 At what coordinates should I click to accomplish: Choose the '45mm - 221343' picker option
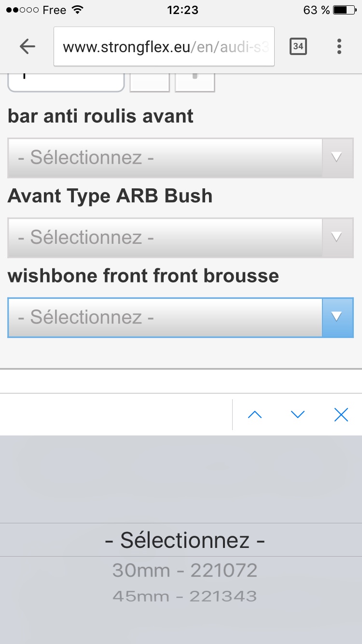(185, 597)
